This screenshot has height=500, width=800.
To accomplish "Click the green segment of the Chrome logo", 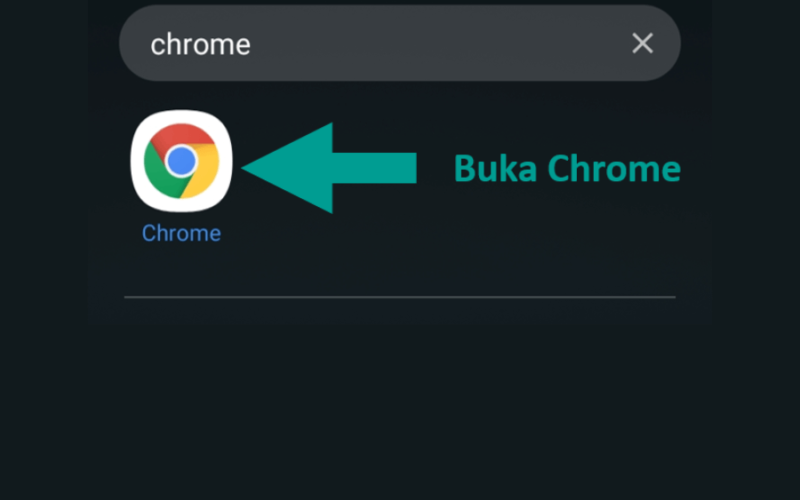I will pos(157,173).
